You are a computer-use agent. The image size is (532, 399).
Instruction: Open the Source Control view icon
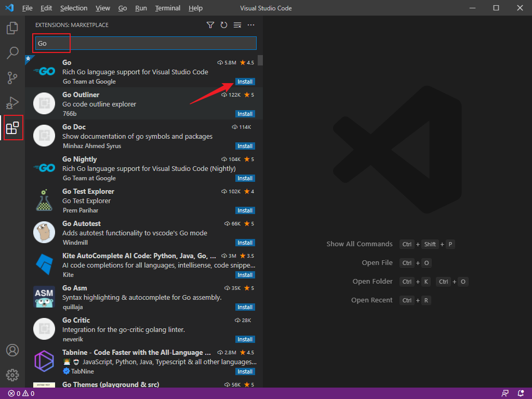(12, 78)
